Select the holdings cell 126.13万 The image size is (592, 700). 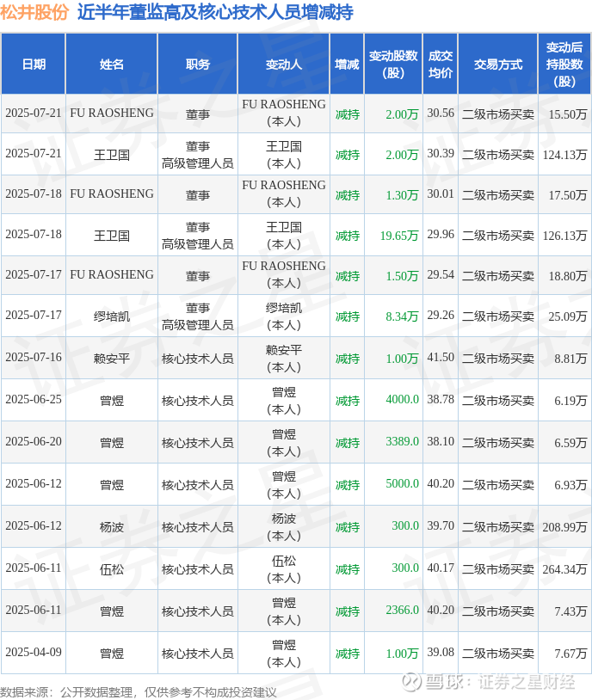[x=564, y=236]
